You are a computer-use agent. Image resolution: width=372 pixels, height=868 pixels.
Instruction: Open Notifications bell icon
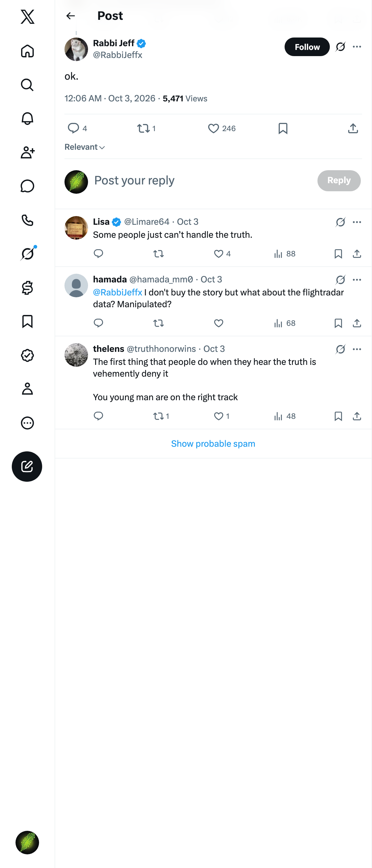pos(27,119)
